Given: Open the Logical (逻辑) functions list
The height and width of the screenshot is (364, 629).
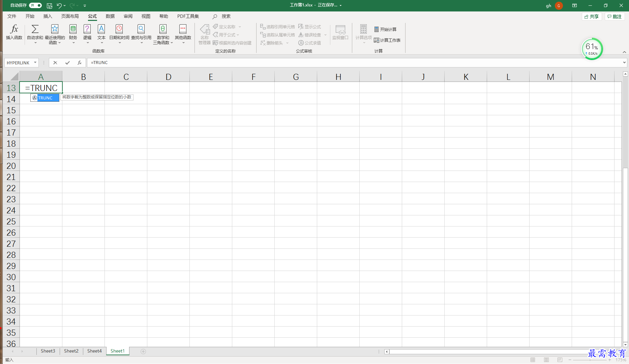Looking at the screenshot, I should click(87, 34).
